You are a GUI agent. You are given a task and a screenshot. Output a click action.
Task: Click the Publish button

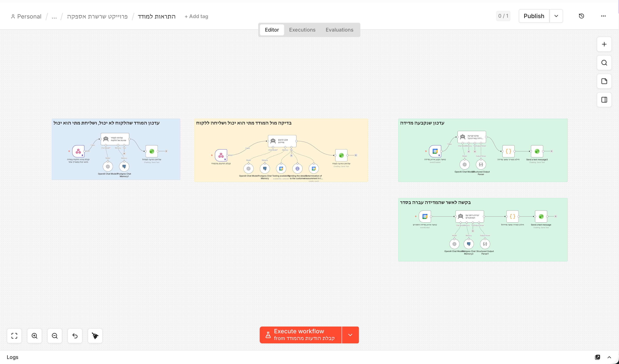pyautogui.click(x=534, y=16)
